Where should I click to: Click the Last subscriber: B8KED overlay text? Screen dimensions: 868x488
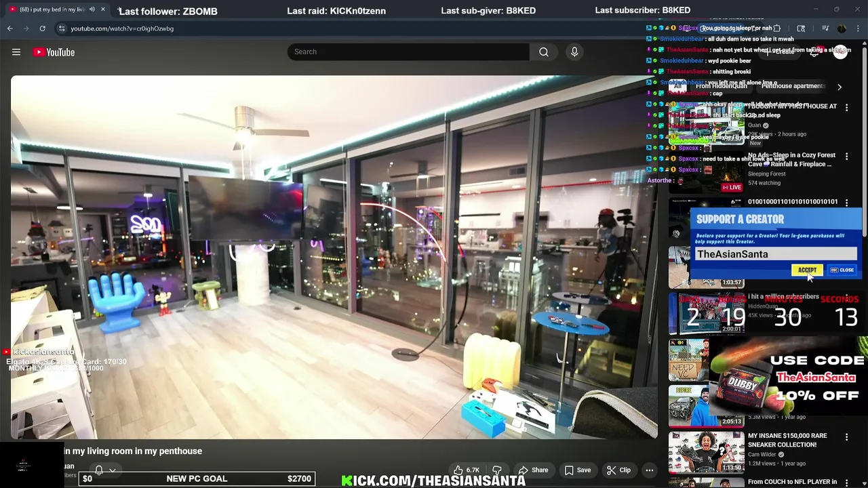pos(643,10)
